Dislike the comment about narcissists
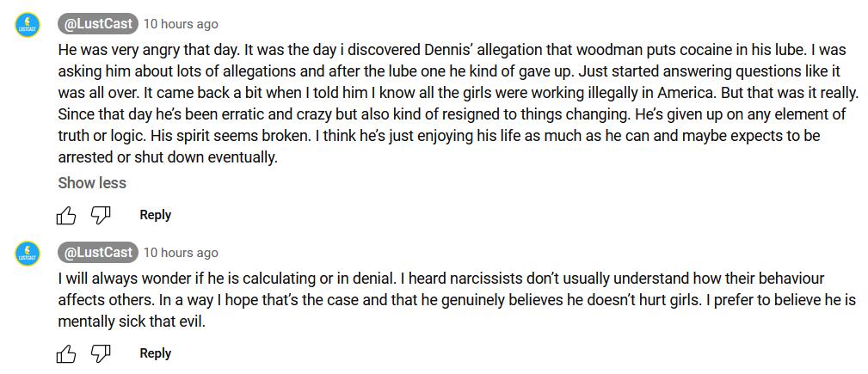Screen dimensions: 868x374 [x=101, y=353]
